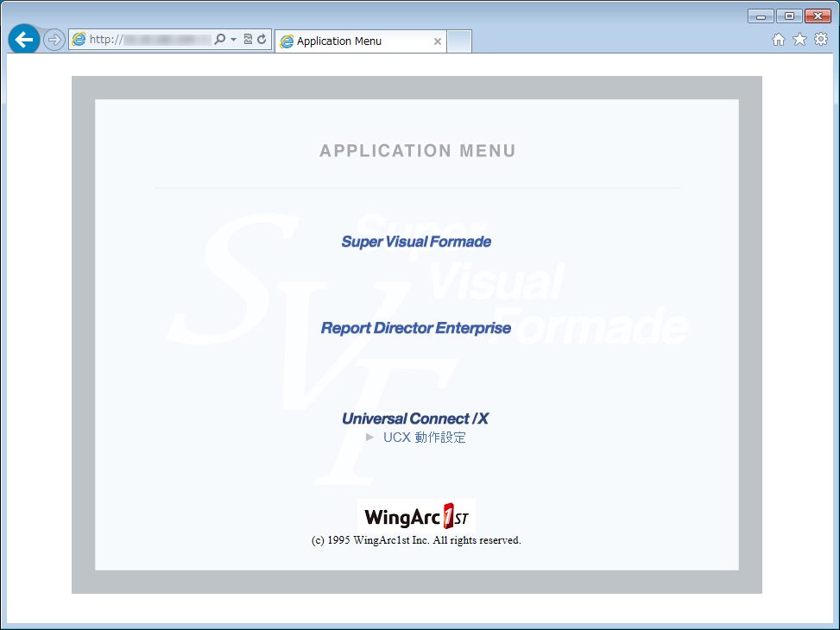This screenshot has height=630, width=840.
Task: Click the browser forward arrow button
Action: [54, 40]
